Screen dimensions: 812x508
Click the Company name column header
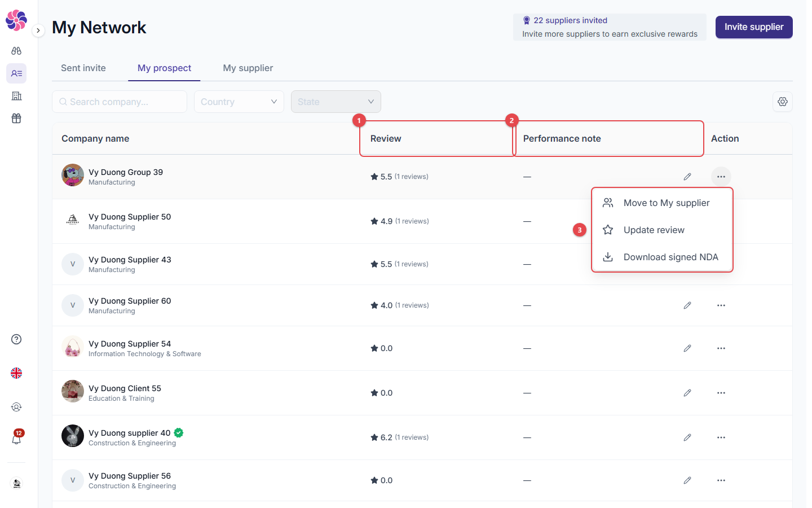[95, 138]
